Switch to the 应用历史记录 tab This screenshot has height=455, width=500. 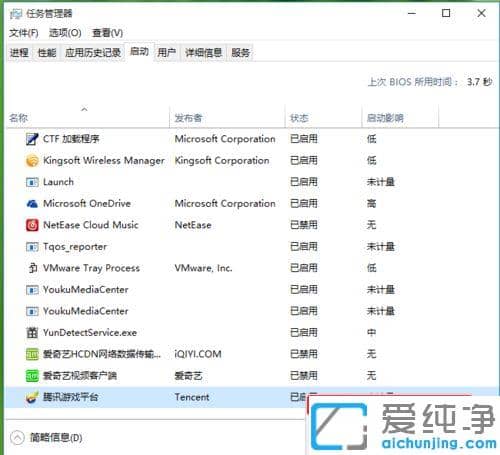pyautogui.click(x=93, y=53)
